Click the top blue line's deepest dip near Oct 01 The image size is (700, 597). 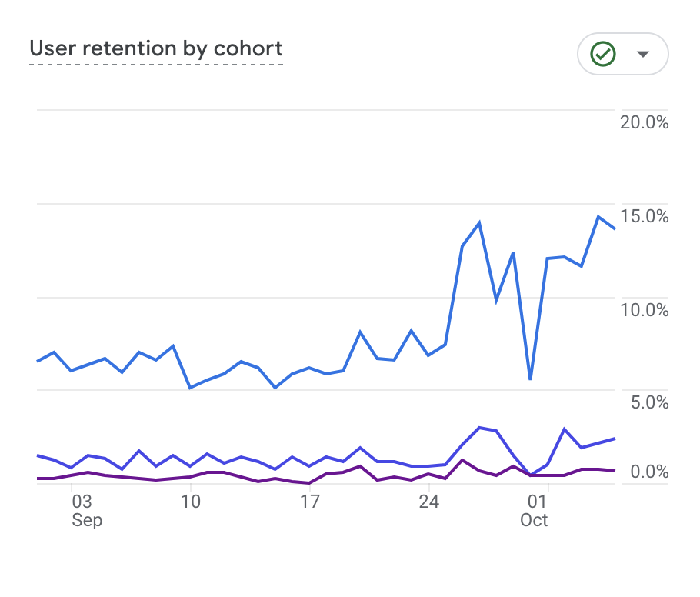(x=530, y=379)
